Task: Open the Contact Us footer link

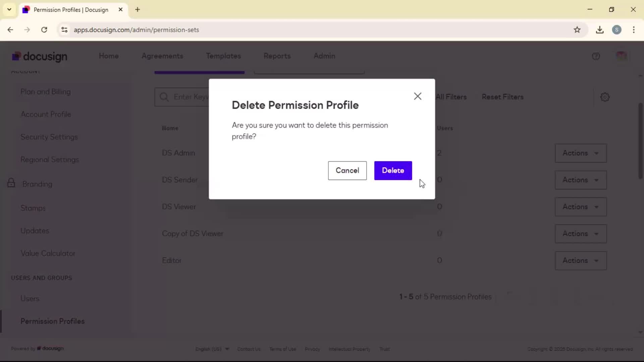Action: pos(249,349)
